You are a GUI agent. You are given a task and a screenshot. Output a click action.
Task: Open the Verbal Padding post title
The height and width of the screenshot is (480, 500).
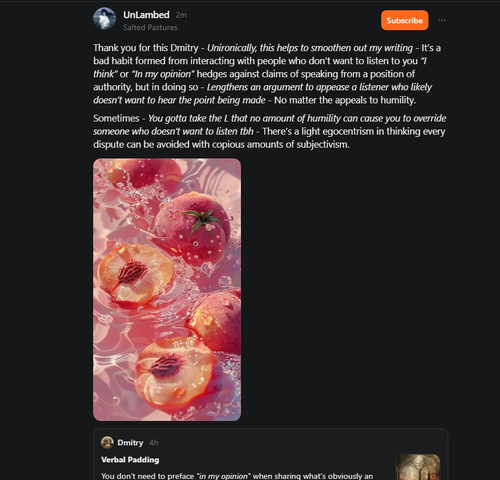tap(130, 460)
